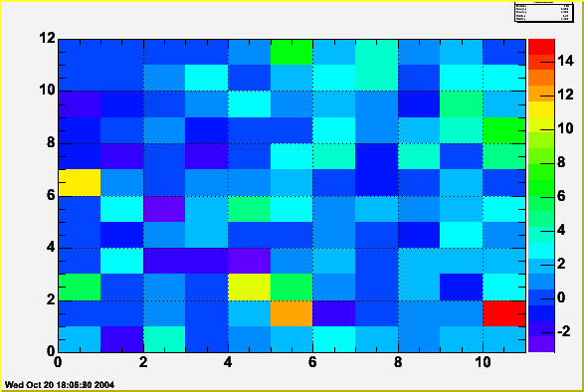Click the orange histogram bin
Screen dimensions: 584x392
point(292,313)
